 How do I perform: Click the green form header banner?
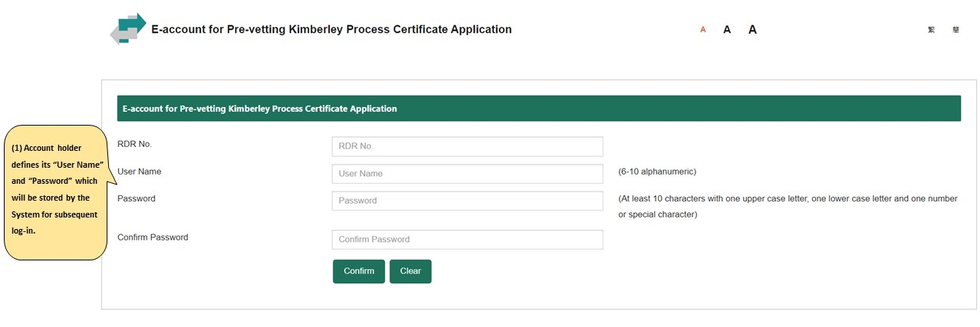point(538,109)
